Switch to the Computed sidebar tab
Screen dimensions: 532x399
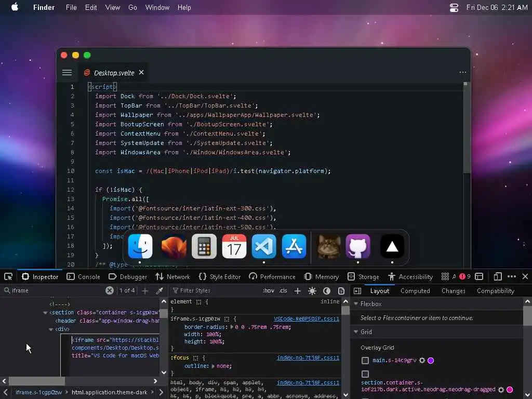click(415, 291)
